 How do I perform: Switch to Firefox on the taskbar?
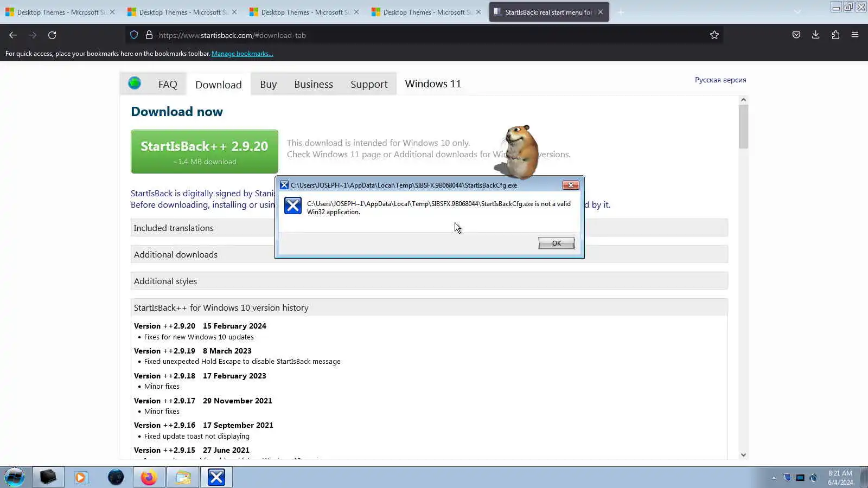coord(149,477)
